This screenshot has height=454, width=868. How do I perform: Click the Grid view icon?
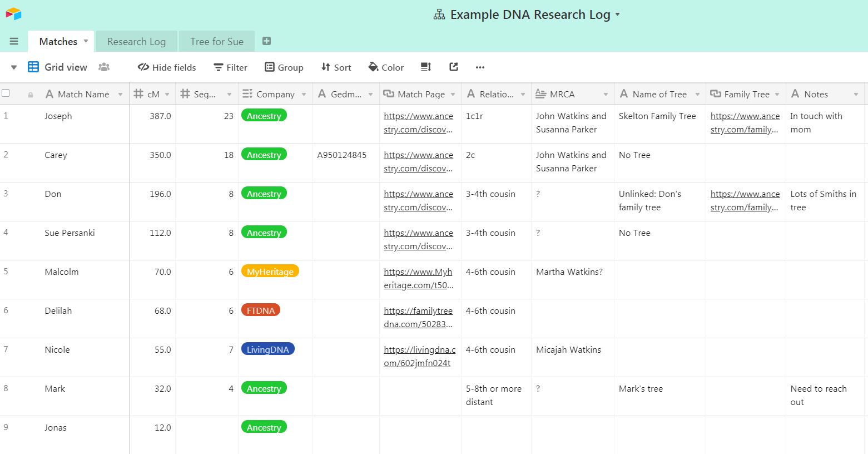click(x=33, y=67)
